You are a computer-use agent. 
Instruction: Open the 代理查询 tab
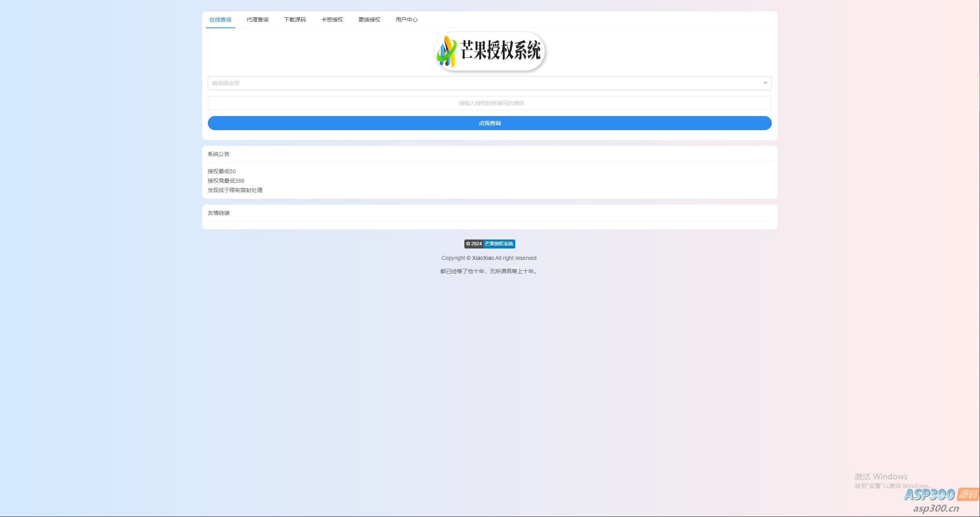click(x=257, y=20)
